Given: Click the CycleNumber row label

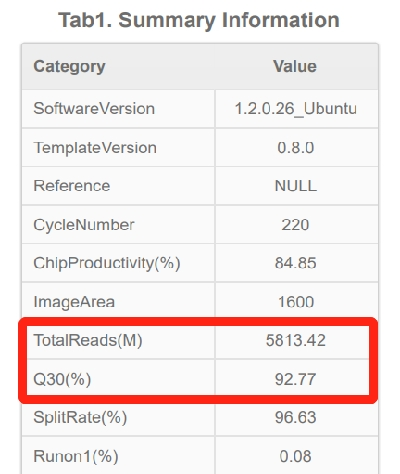Looking at the screenshot, I should (x=84, y=225).
